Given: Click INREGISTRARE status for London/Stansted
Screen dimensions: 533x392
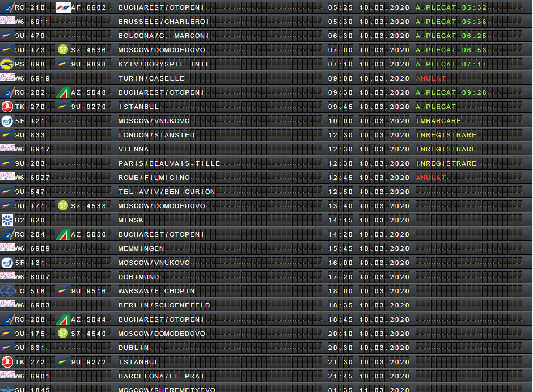Looking at the screenshot, I should (x=446, y=135).
